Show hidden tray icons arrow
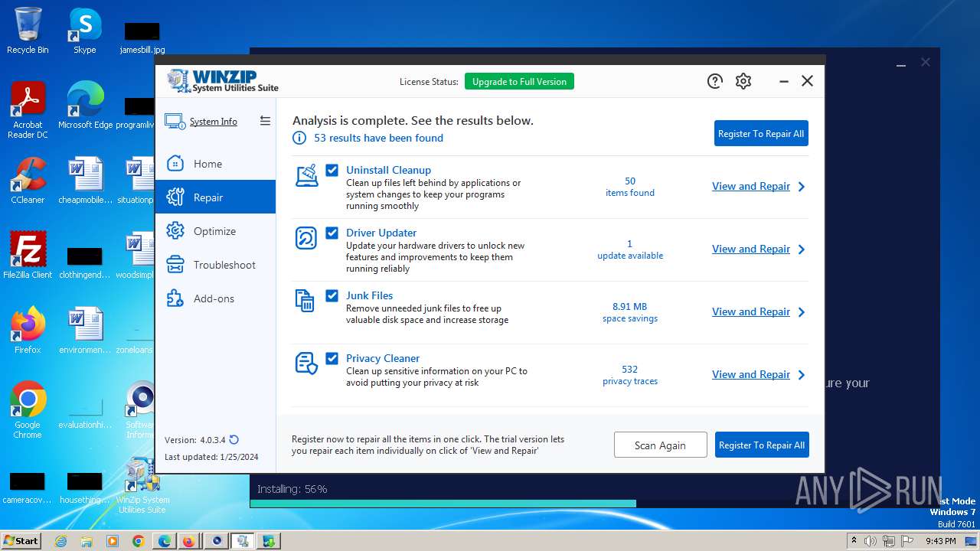The width and height of the screenshot is (980, 551). coord(854,541)
